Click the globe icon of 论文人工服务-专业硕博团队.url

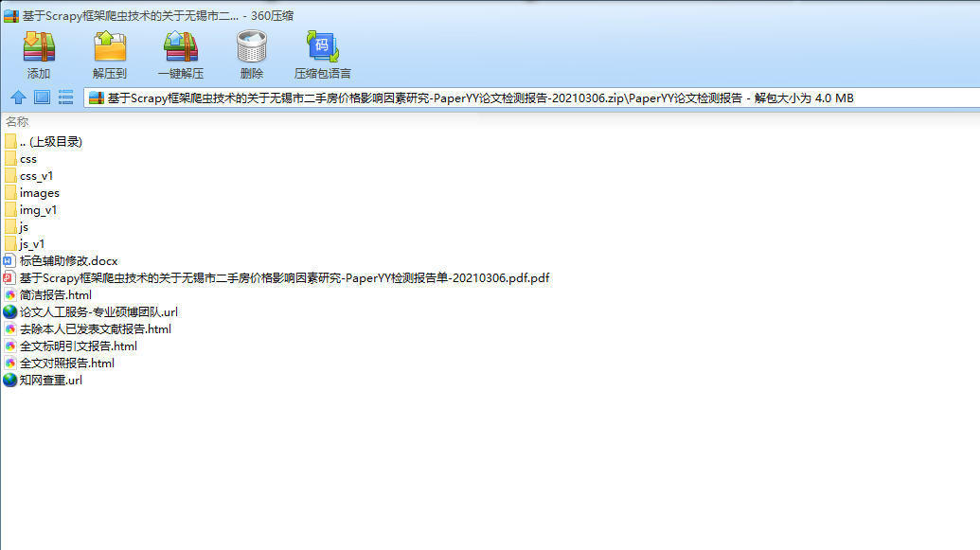pos(10,311)
